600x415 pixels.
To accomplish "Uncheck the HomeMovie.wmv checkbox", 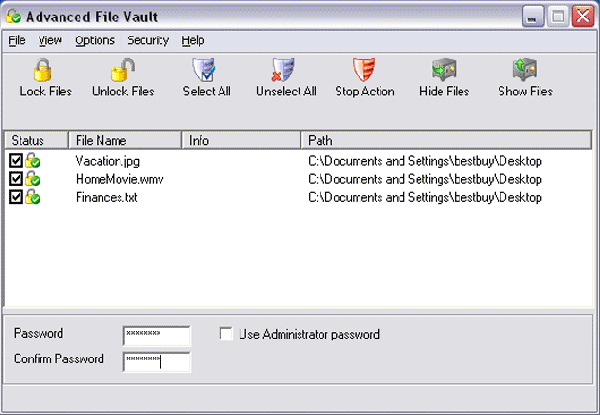I will pos(16,179).
